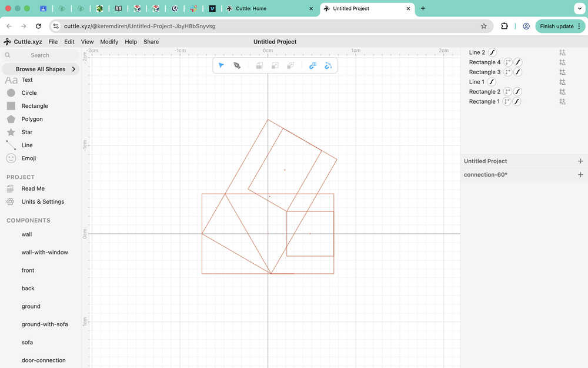The width and height of the screenshot is (588, 368).
Task: Switch to the Cuttle: Home tab
Action: click(x=270, y=8)
